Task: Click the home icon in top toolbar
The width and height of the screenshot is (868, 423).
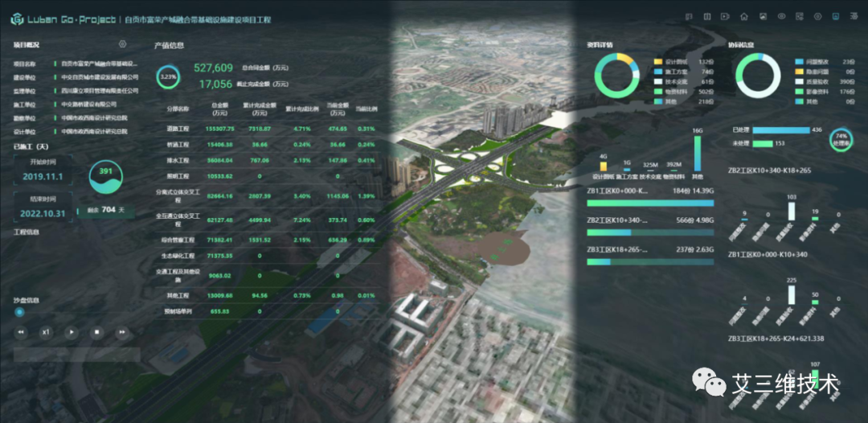Action: point(744,16)
